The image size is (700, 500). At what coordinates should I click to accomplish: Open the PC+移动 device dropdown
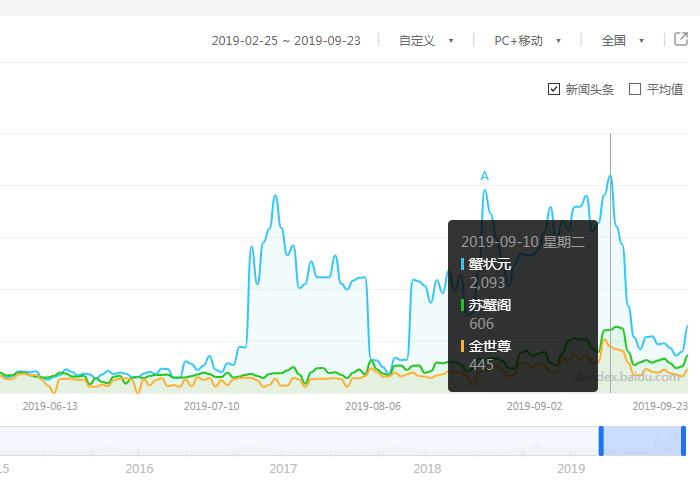527,41
